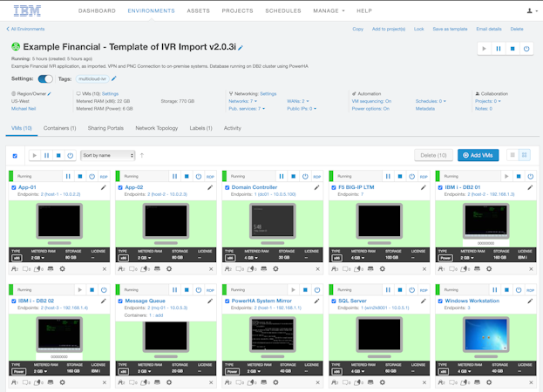Click the Delete (10) button
This screenshot has width=543, height=392.
[433, 155]
